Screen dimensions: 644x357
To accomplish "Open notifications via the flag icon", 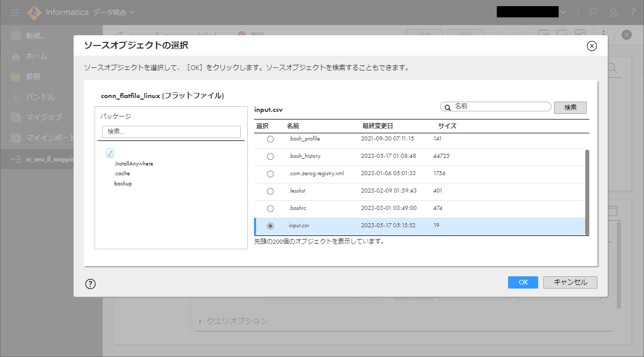I will (593, 12).
